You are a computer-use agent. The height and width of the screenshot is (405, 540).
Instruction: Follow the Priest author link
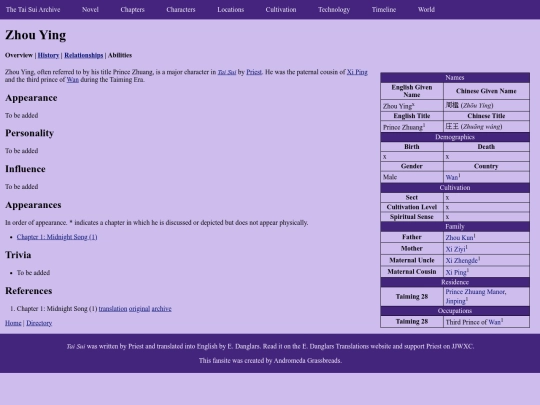click(254, 72)
